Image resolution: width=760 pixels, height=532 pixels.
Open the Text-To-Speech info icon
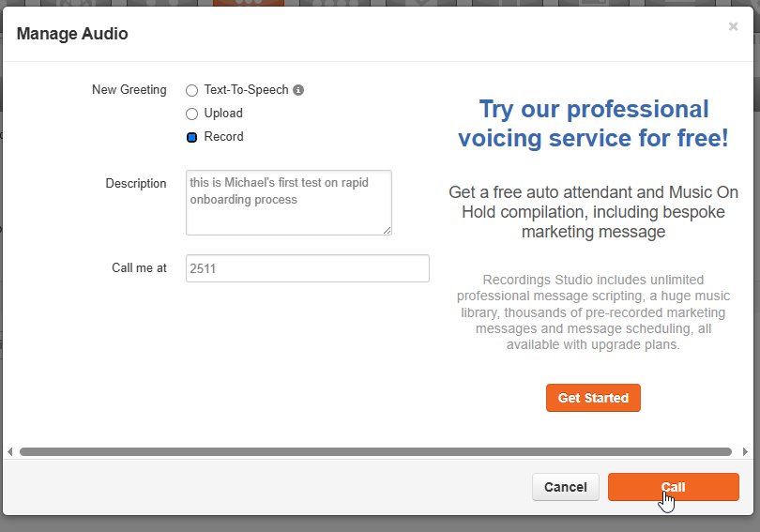coord(298,90)
